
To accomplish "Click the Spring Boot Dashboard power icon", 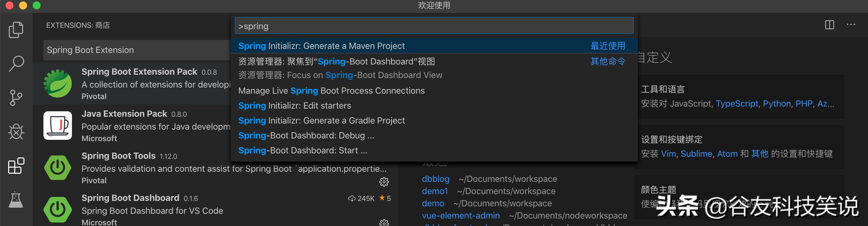I will 58,210.
